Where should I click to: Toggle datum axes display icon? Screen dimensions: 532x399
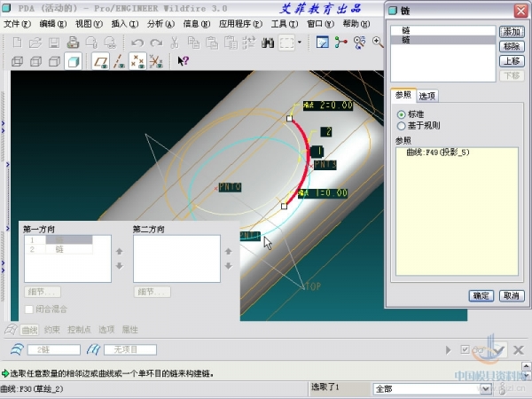[x=119, y=61]
